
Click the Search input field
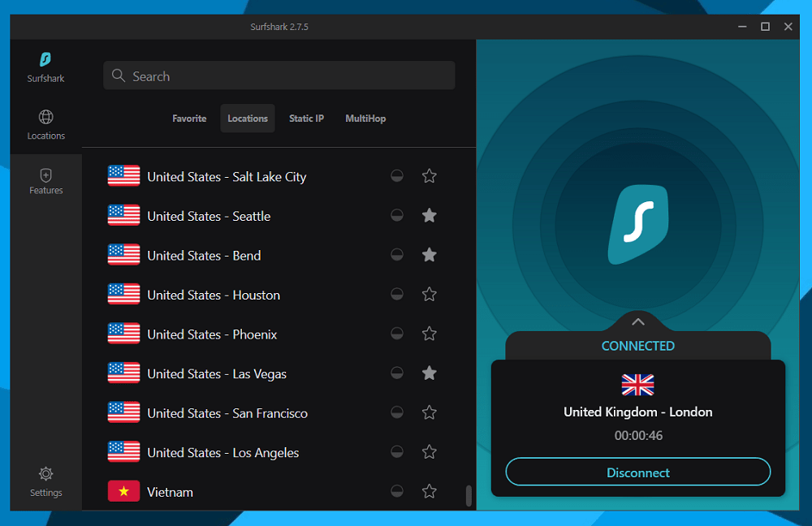pos(279,75)
